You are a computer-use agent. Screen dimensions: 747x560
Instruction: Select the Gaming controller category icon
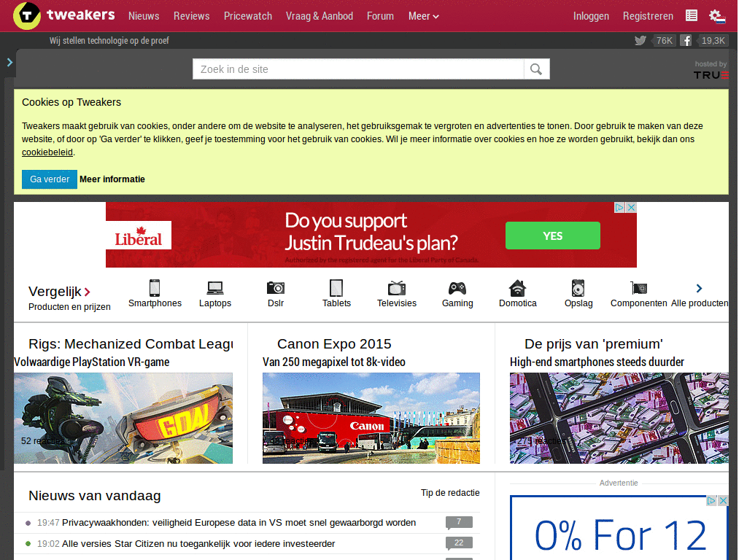point(457,288)
